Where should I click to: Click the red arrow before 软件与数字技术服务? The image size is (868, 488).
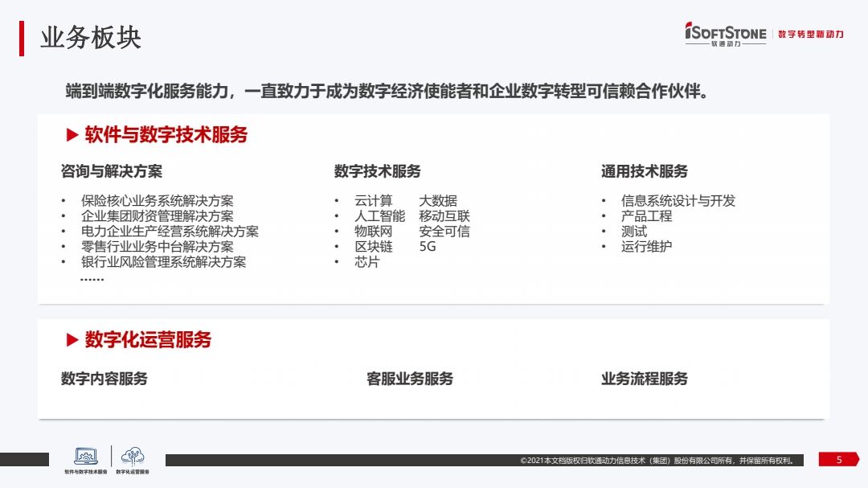(x=72, y=135)
